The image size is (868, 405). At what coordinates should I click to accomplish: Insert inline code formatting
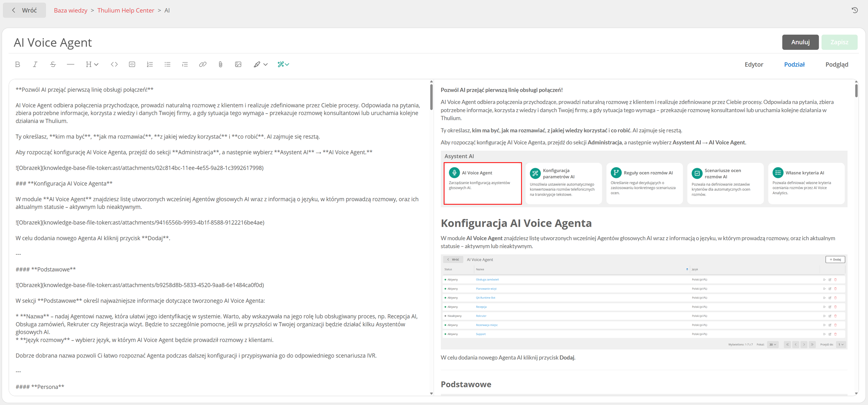114,64
